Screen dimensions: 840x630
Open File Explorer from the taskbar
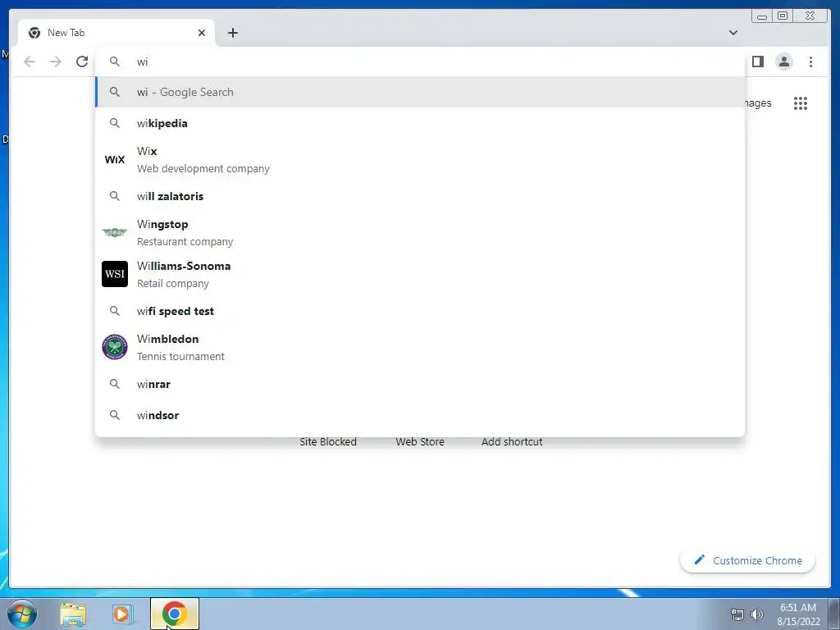point(73,614)
